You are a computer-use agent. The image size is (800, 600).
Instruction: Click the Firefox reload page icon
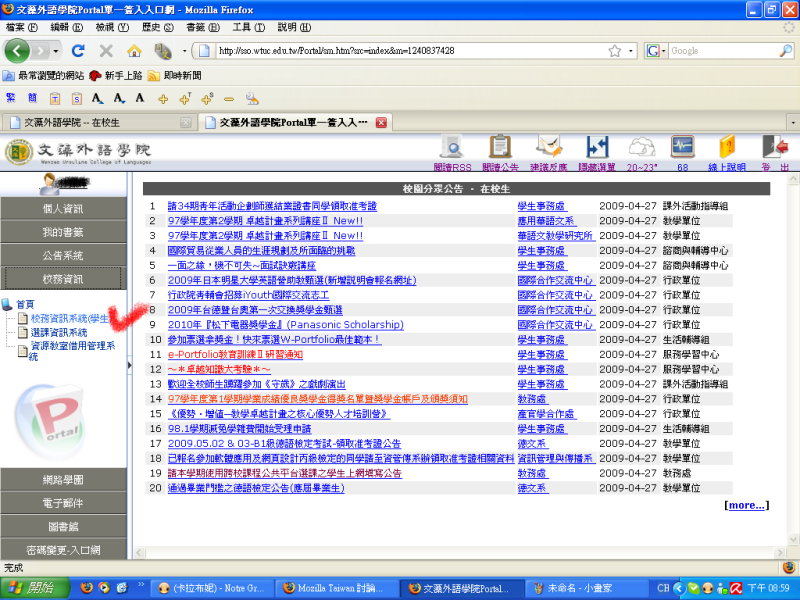click(x=79, y=50)
